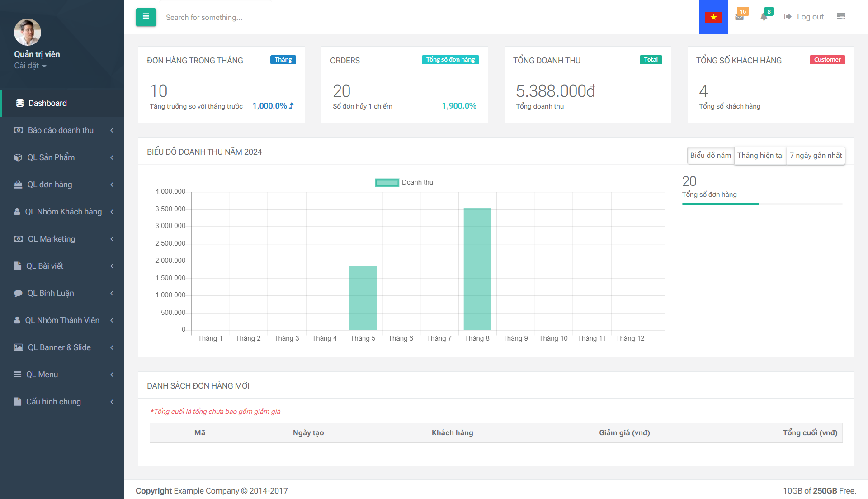Click the QL Marketing money icon
The height and width of the screenshot is (499, 868).
point(19,239)
